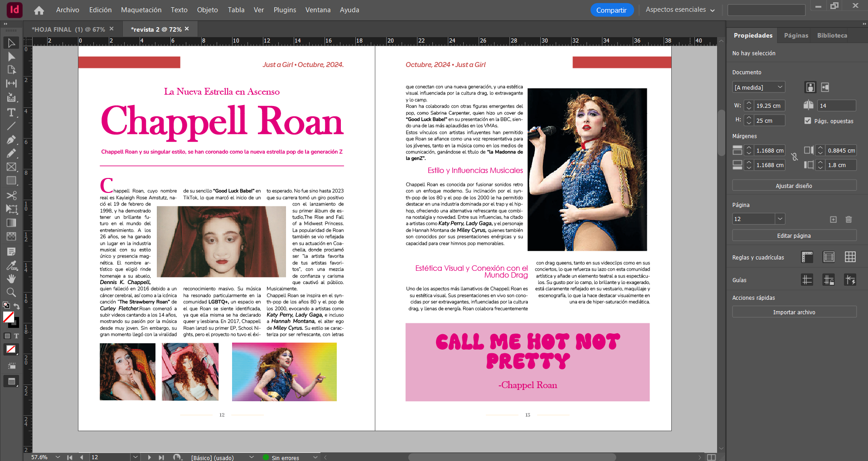Open the Maquetación menu
Screen dimensions: 868x461
tap(141, 10)
